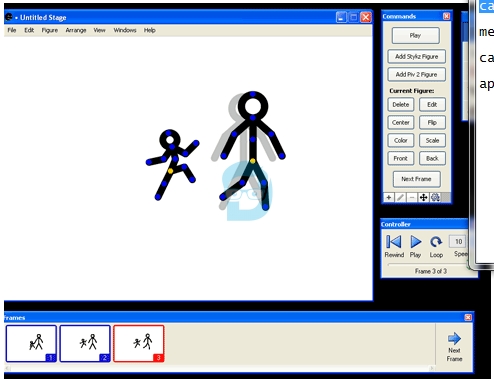This screenshot has height=381, width=494.
Task: Bring figure to Front
Action: (401, 159)
